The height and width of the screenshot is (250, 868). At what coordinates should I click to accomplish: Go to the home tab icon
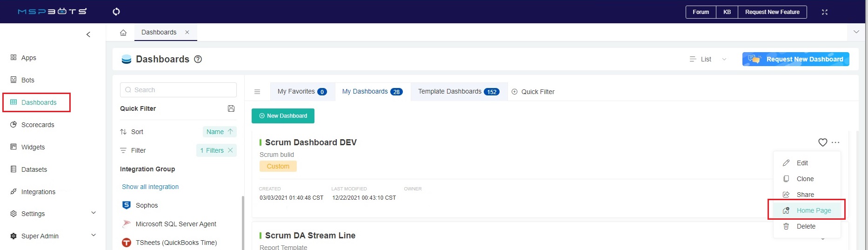(123, 33)
